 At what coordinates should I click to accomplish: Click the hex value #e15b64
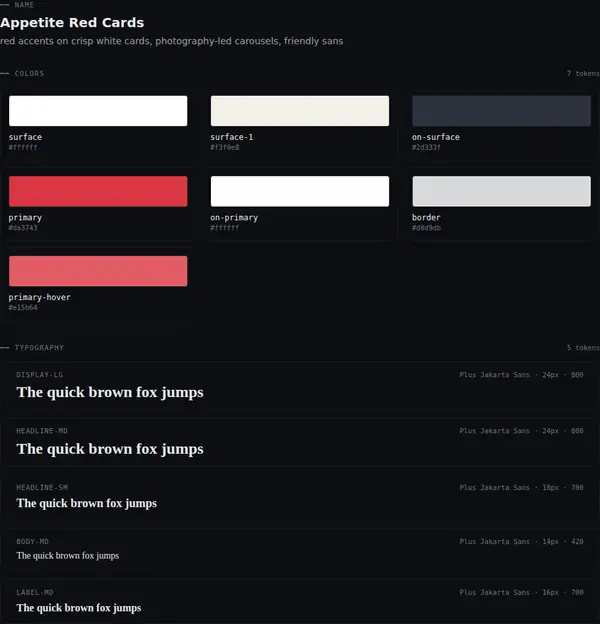tap(23, 307)
